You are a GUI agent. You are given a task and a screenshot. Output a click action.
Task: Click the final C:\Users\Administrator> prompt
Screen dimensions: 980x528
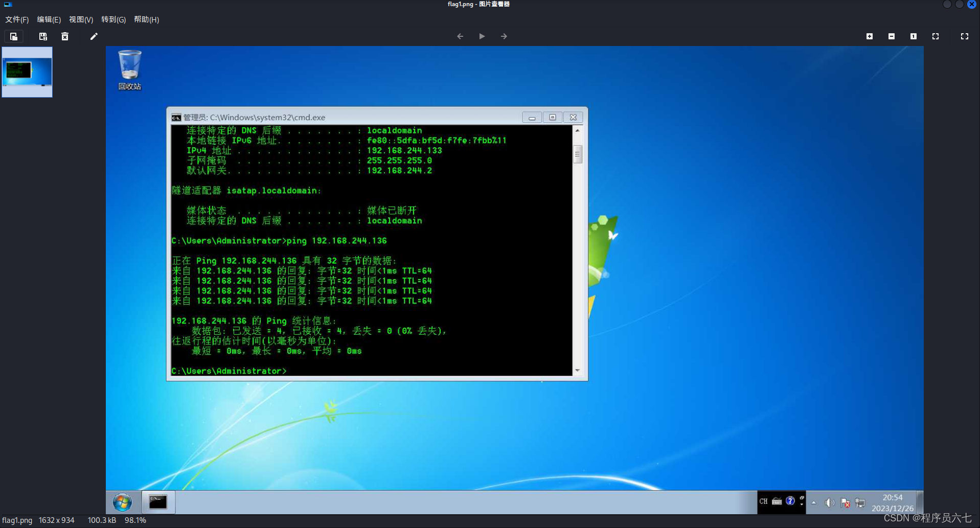click(229, 371)
